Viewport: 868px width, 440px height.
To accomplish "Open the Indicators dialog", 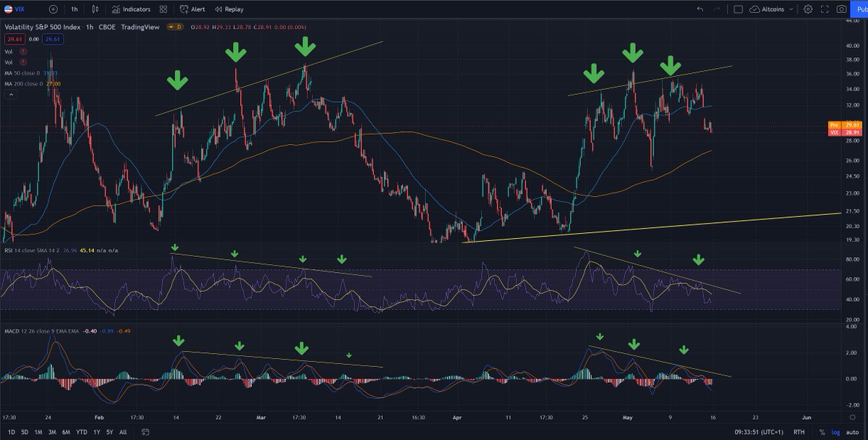I will tap(132, 9).
